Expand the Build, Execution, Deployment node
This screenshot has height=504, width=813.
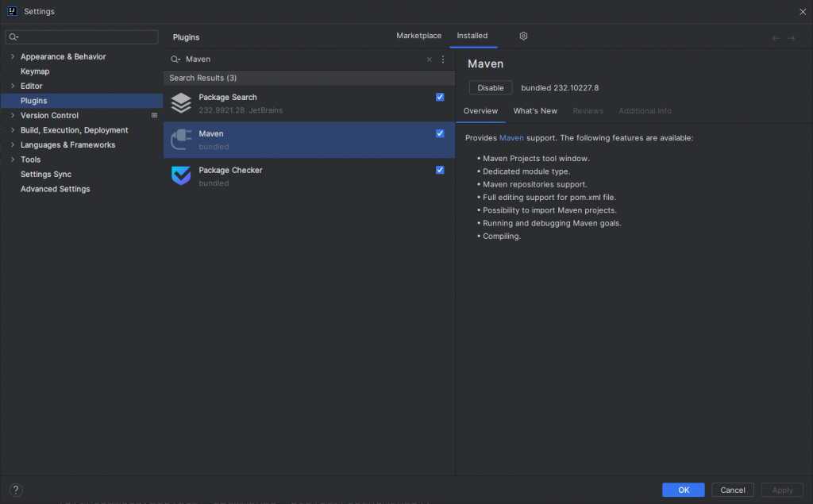[x=13, y=130]
